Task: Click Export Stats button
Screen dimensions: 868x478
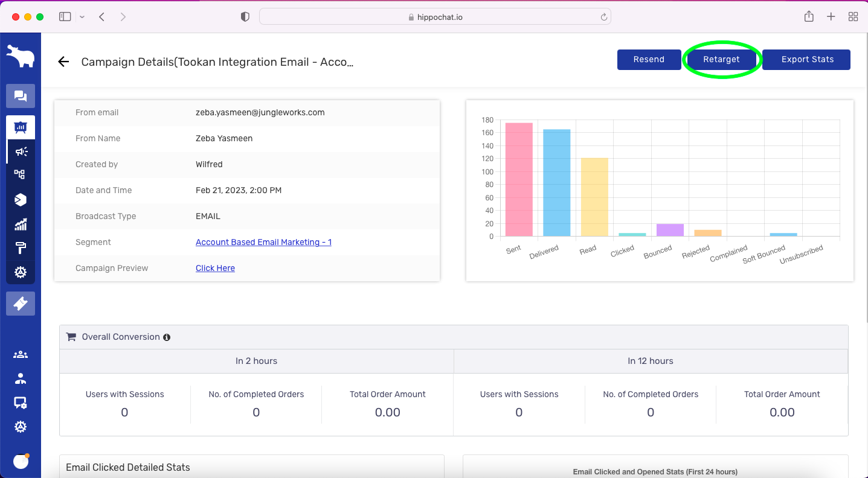Action: 806,60
